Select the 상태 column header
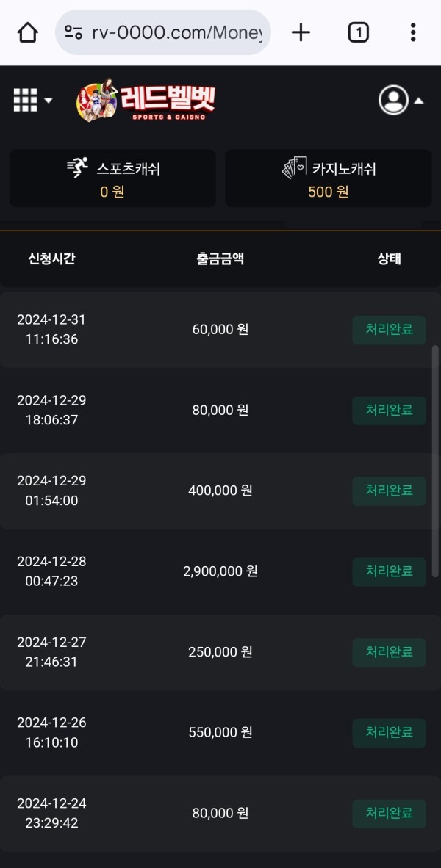Screen dimensions: 441x868 [x=389, y=258]
